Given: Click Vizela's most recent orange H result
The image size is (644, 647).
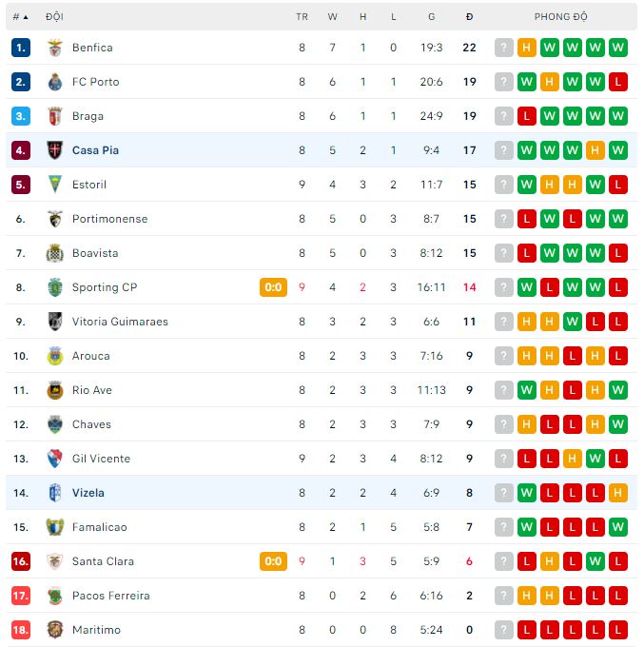Looking at the screenshot, I should [x=618, y=493].
